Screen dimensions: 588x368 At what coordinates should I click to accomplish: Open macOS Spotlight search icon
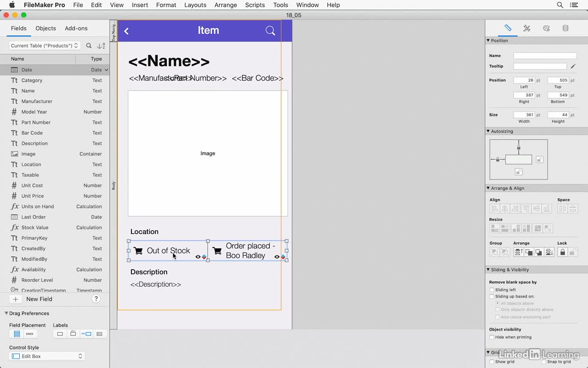tap(560, 5)
